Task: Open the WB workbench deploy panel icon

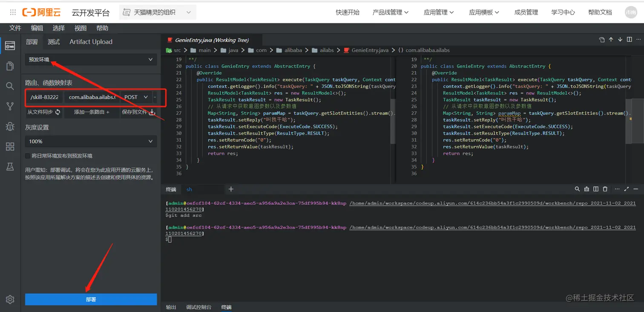Action: [10, 46]
